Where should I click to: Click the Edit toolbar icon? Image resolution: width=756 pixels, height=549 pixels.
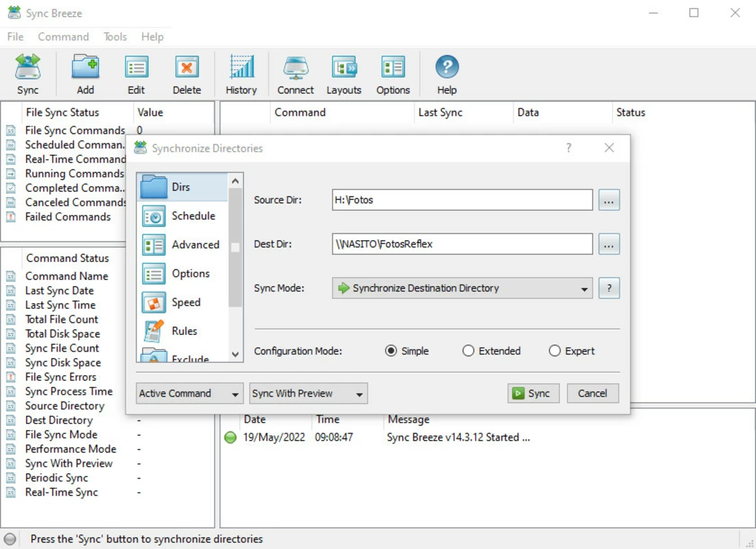click(137, 67)
